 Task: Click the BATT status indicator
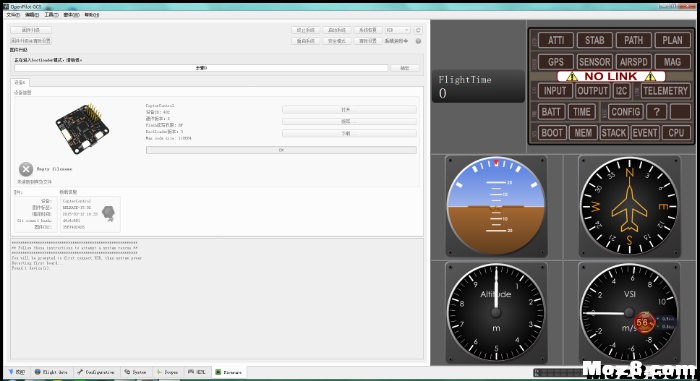[551, 112]
